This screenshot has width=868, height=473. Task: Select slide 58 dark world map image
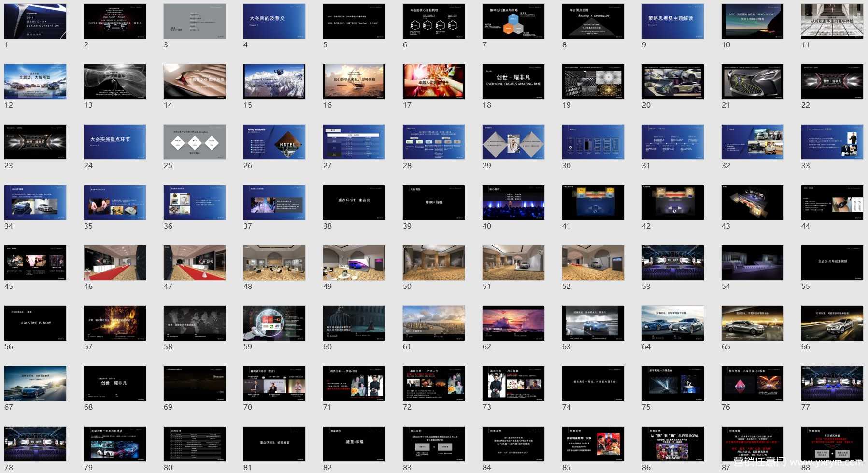click(x=195, y=323)
